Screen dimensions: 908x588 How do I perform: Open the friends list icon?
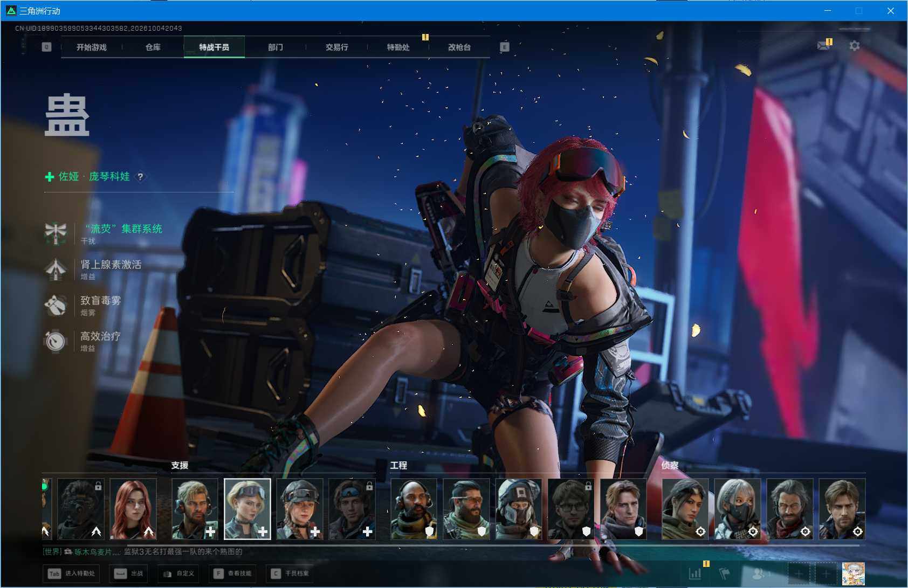(760, 573)
